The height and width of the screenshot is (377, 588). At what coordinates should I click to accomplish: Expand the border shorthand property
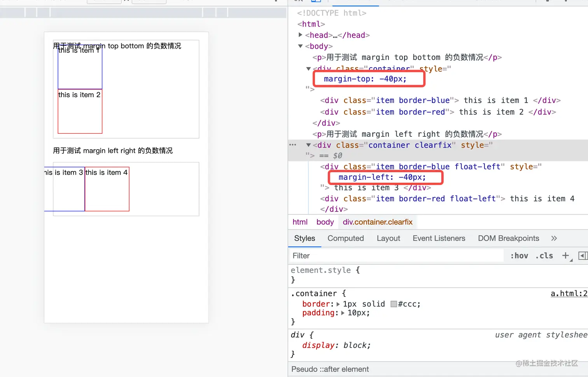(x=338, y=304)
